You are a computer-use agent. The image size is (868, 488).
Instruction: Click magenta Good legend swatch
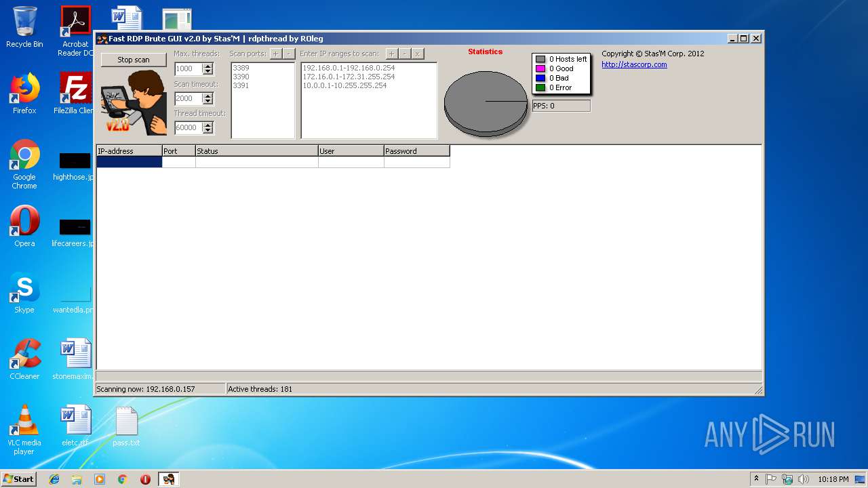540,68
